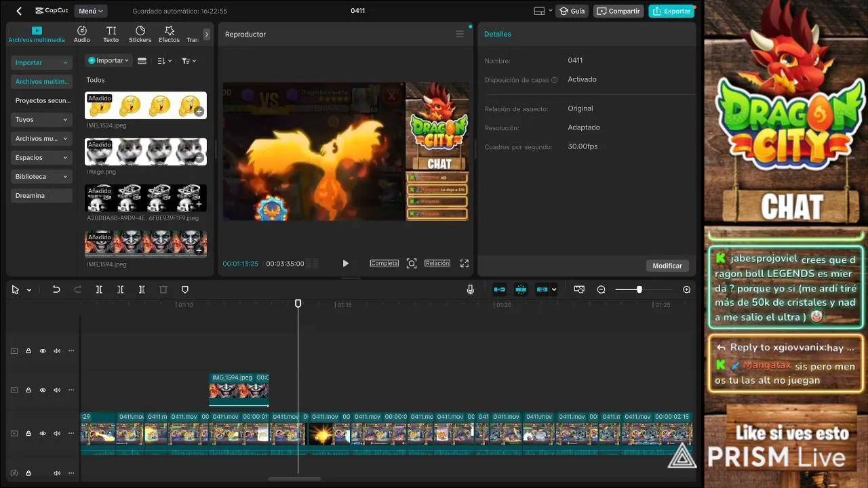Click the playhead marker on the ruler
This screenshot has height=488, width=868.
pyautogui.click(x=298, y=304)
